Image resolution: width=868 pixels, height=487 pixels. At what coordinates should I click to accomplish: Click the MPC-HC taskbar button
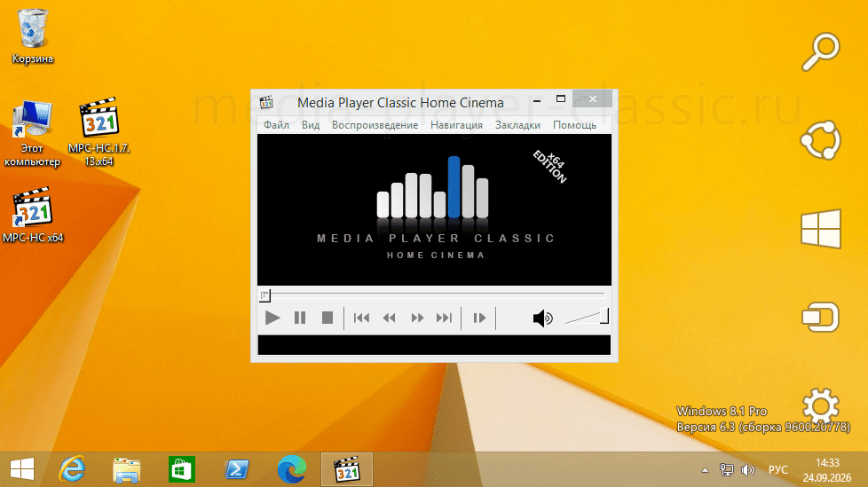point(347,469)
